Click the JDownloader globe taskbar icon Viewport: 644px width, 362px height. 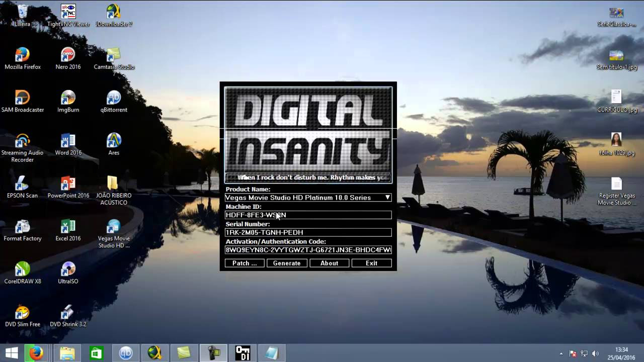154,353
